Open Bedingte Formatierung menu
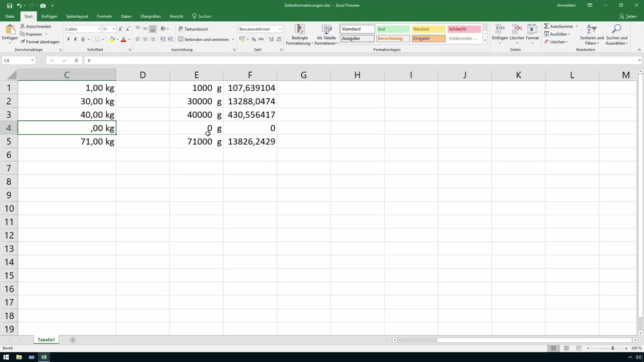 point(300,35)
